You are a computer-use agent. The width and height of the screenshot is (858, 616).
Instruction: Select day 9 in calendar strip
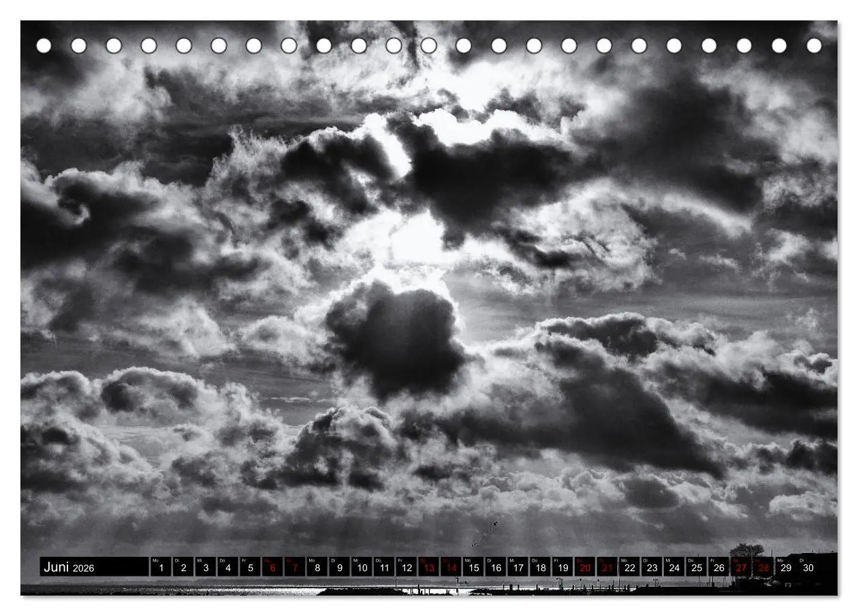[x=339, y=567]
